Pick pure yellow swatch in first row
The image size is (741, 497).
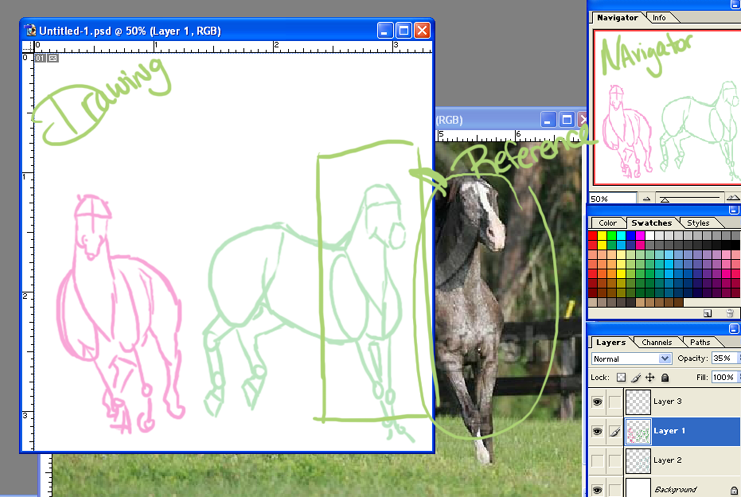click(602, 235)
